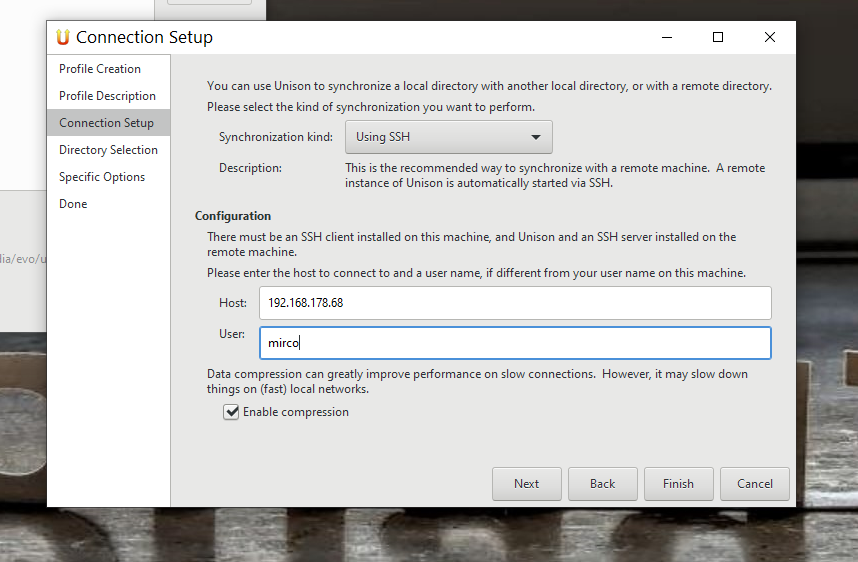The image size is (858, 562).
Task: Select Profile Description in the sidebar
Action: tap(107, 96)
